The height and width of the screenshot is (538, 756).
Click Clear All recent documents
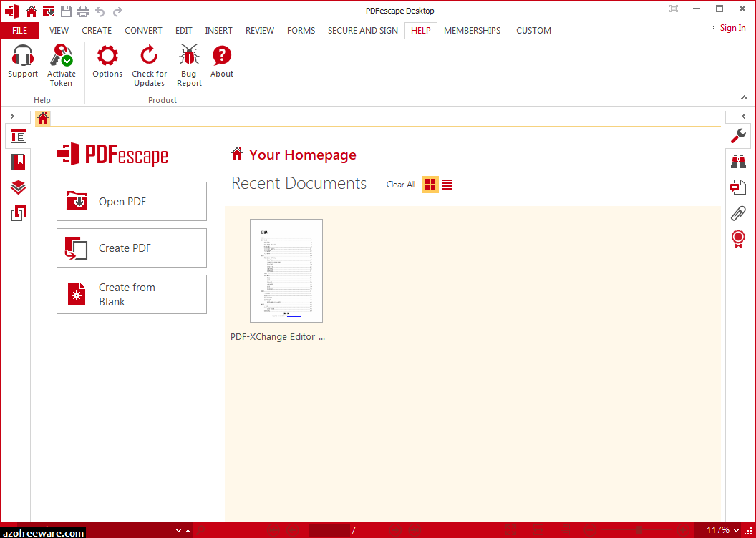401,185
